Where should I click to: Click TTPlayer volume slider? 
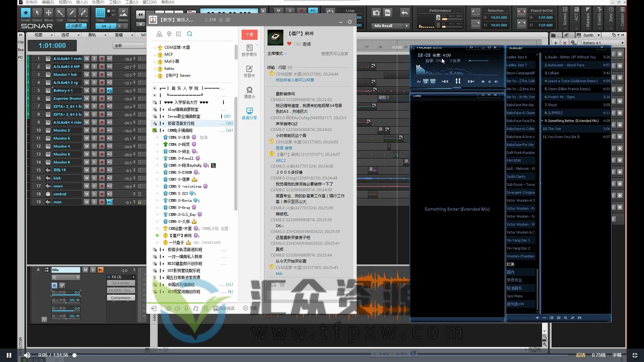pyautogui.click(x=478, y=61)
